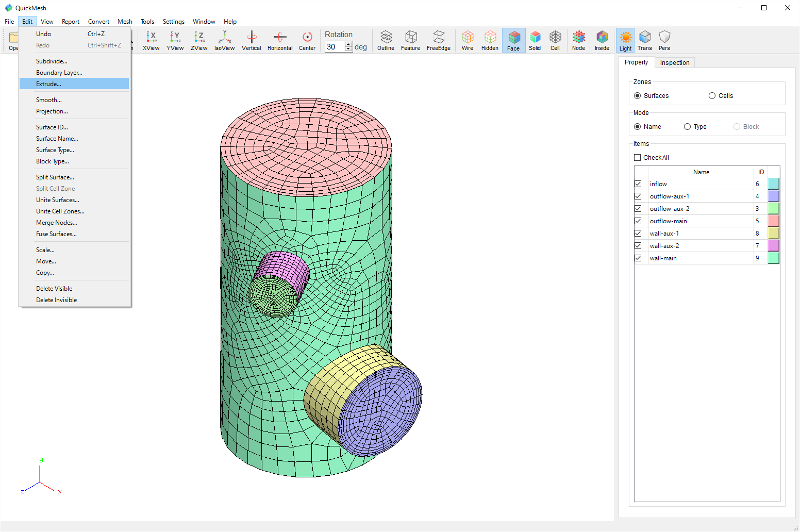
Task: Choose Boundary Layer... menu entry
Action: click(x=74, y=73)
